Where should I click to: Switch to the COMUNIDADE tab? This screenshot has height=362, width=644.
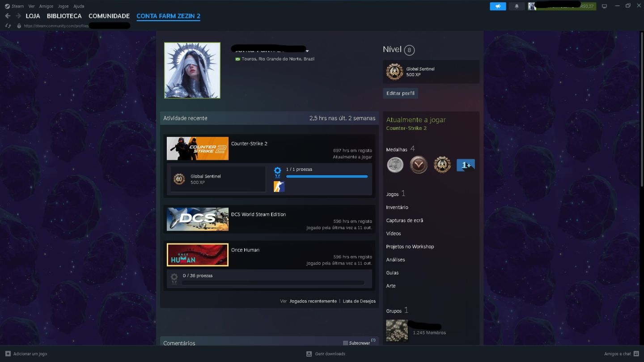[109, 16]
